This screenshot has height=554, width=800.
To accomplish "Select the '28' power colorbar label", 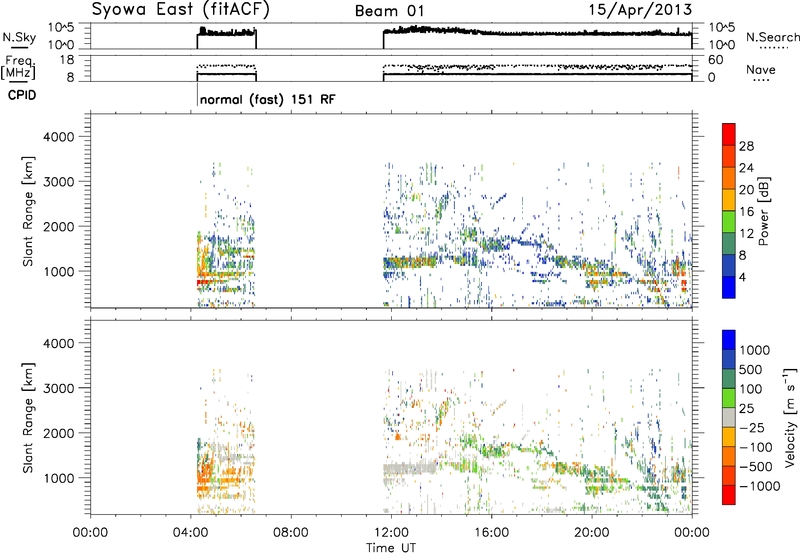I will (746, 146).
